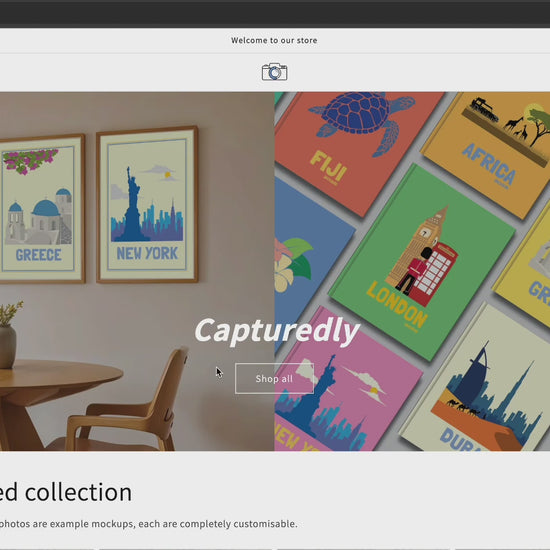550x550 pixels.
Task: Click the green London poster
Action: pyautogui.click(x=423, y=261)
